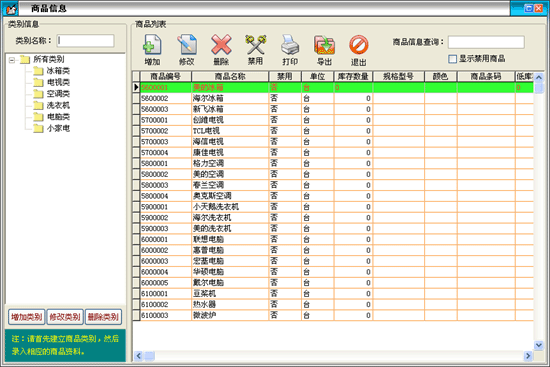
Task: Click the 退出 (Exit) red circle icon
Action: (358, 45)
